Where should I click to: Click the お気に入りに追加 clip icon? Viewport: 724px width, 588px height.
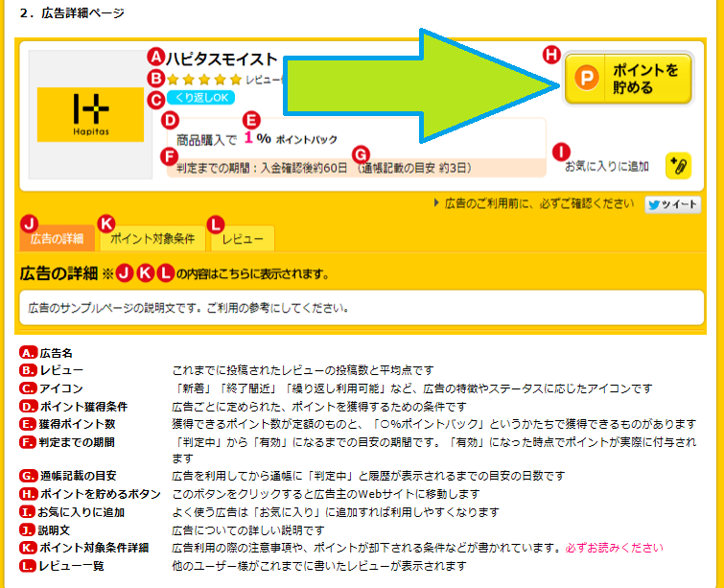click(x=678, y=165)
